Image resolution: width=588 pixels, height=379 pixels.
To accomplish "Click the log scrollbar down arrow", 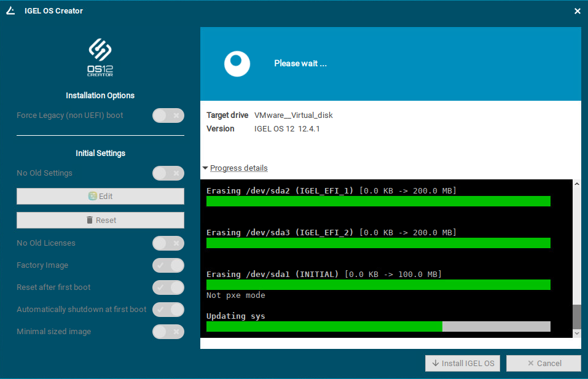I will pos(576,333).
